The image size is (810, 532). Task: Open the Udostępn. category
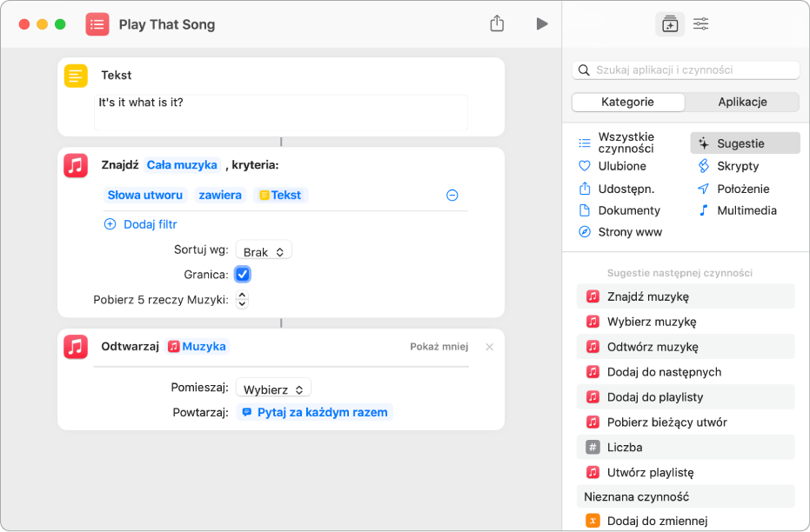pyautogui.click(x=616, y=189)
